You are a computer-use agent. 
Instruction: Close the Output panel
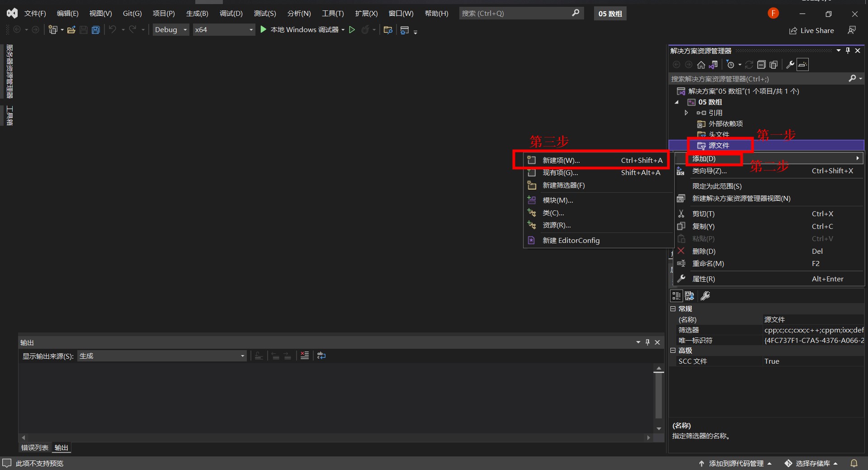(x=657, y=342)
